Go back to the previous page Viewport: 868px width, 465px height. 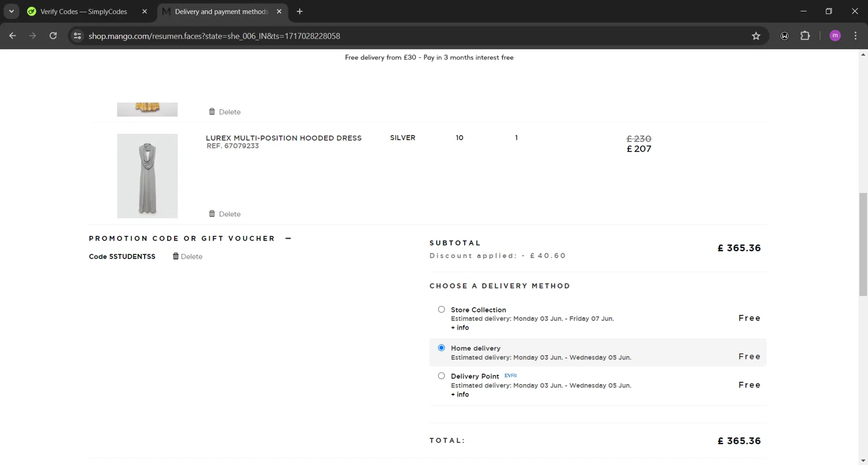(13, 36)
